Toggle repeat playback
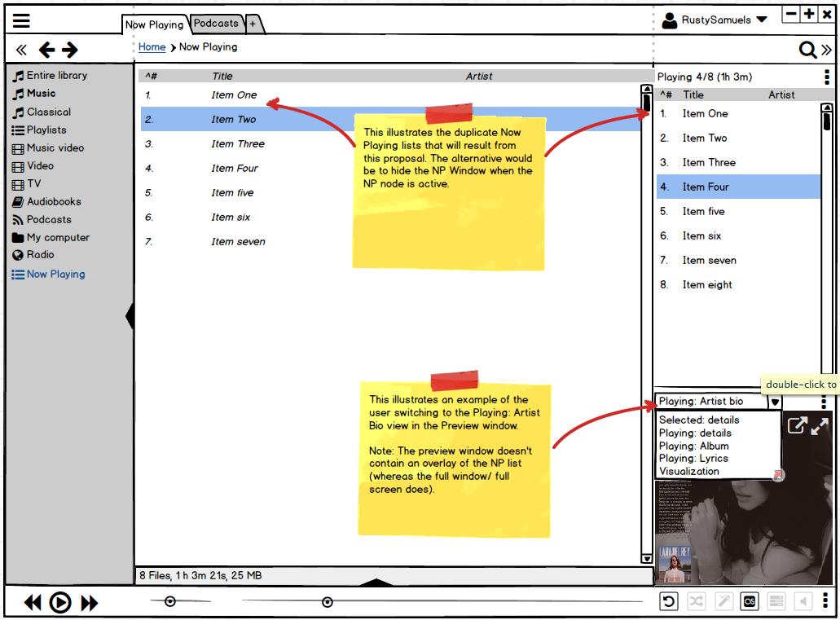 click(669, 602)
